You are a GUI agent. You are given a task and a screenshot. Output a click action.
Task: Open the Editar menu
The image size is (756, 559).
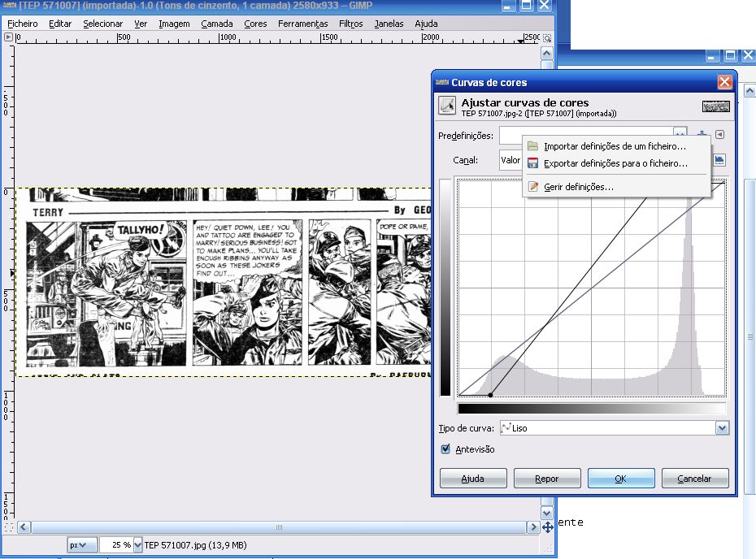[x=60, y=24]
